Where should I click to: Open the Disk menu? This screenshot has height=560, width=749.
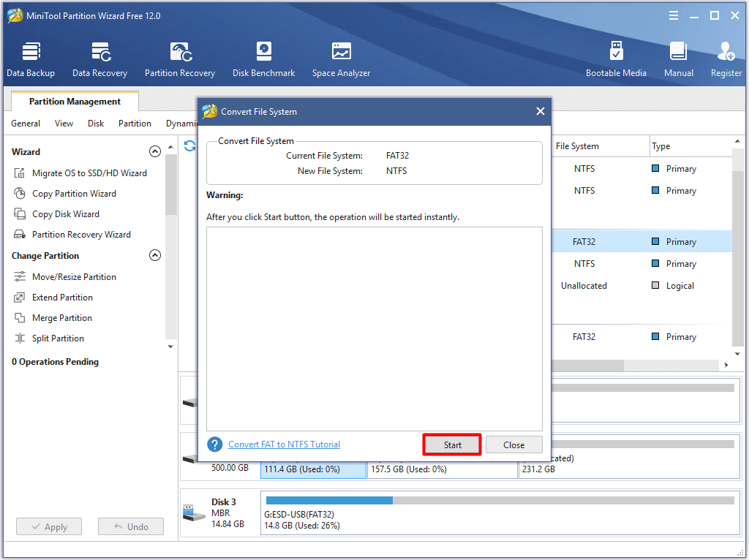tap(96, 124)
